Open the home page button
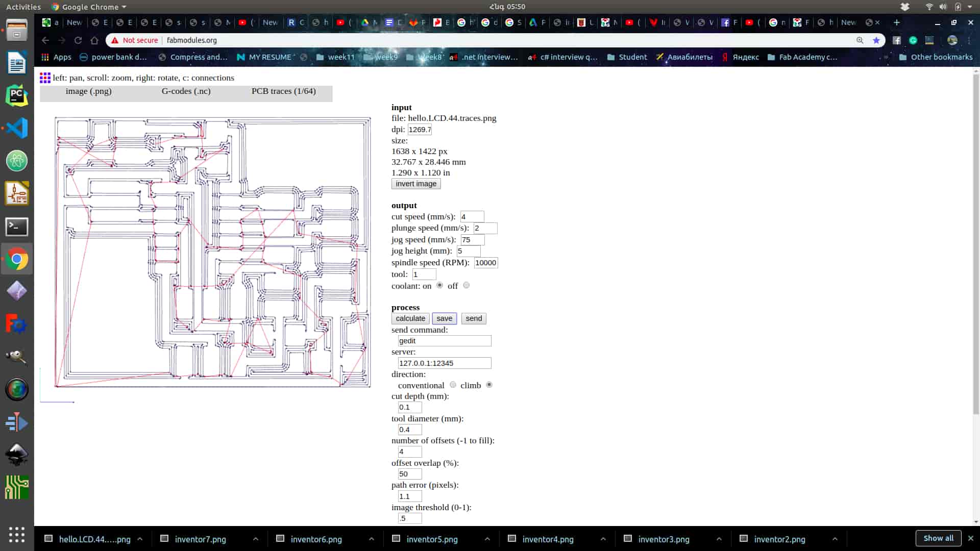Viewport: 980px width, 551px height. 94,40
